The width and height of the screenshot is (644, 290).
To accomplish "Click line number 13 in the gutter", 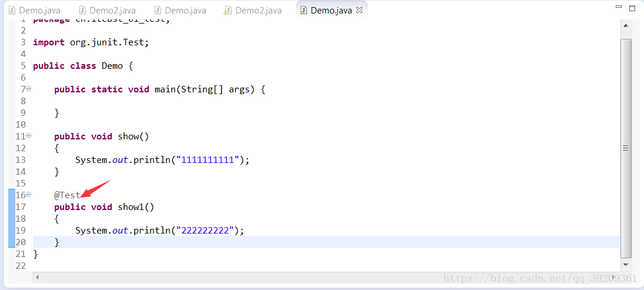I will tap(21, 160).
